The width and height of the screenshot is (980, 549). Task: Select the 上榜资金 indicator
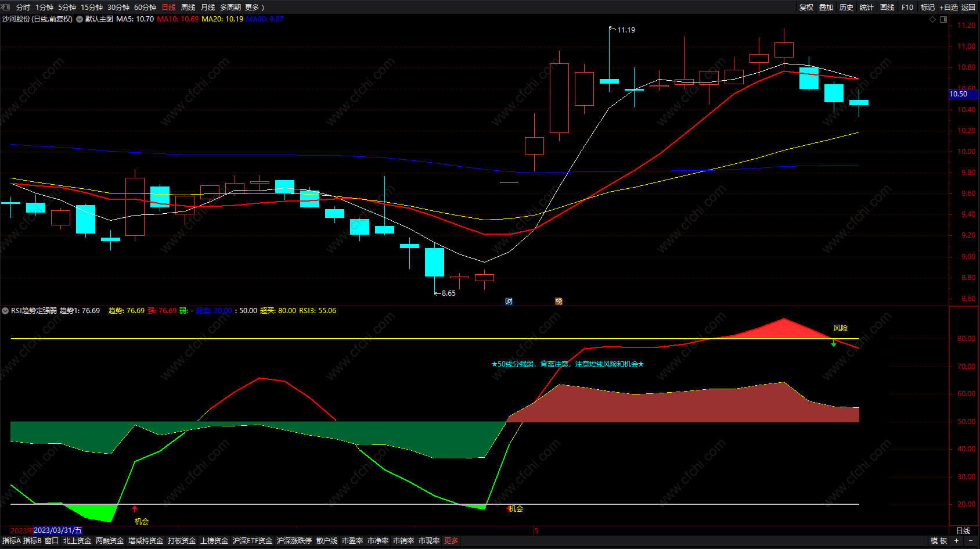214,541
